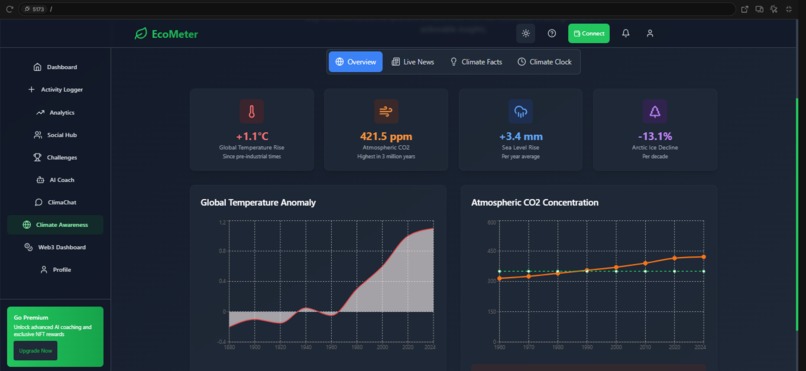Click the browser reload icon
Screen dimensions: 806x371
9,9
